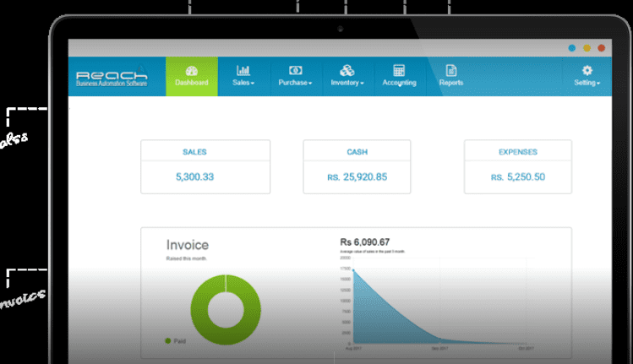The image size is (633, 364).
Task: Click the Setting gear icon
Action: [x=587, y=71]
